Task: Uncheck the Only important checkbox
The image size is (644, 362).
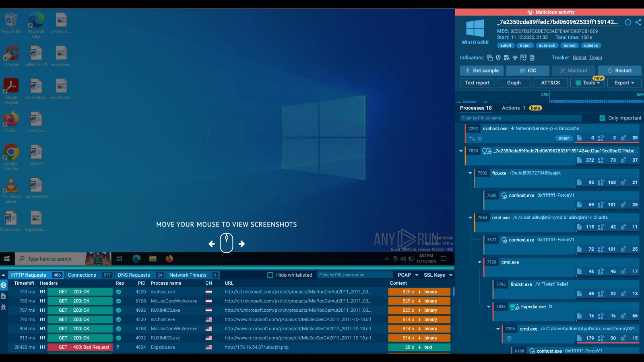Action: tap(603, 118)
